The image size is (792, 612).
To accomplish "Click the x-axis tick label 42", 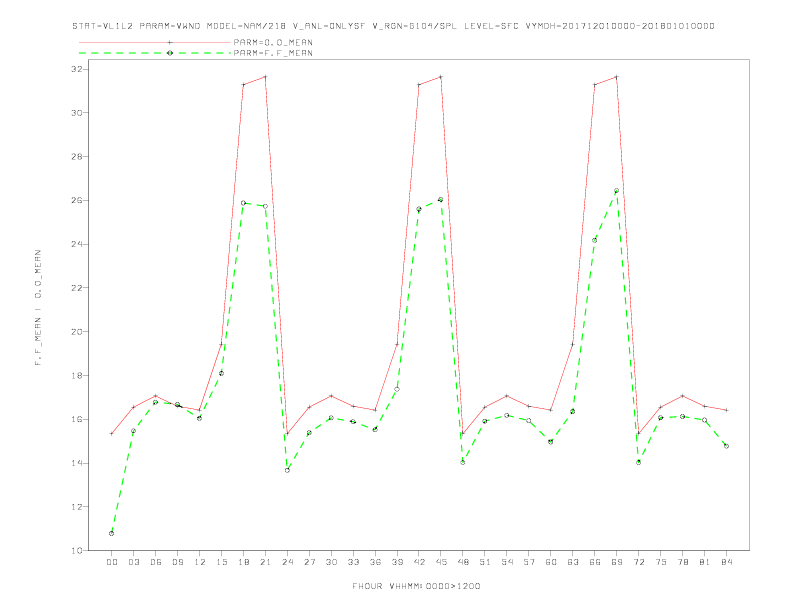I will pyautogui.click(x=419, y=562).
